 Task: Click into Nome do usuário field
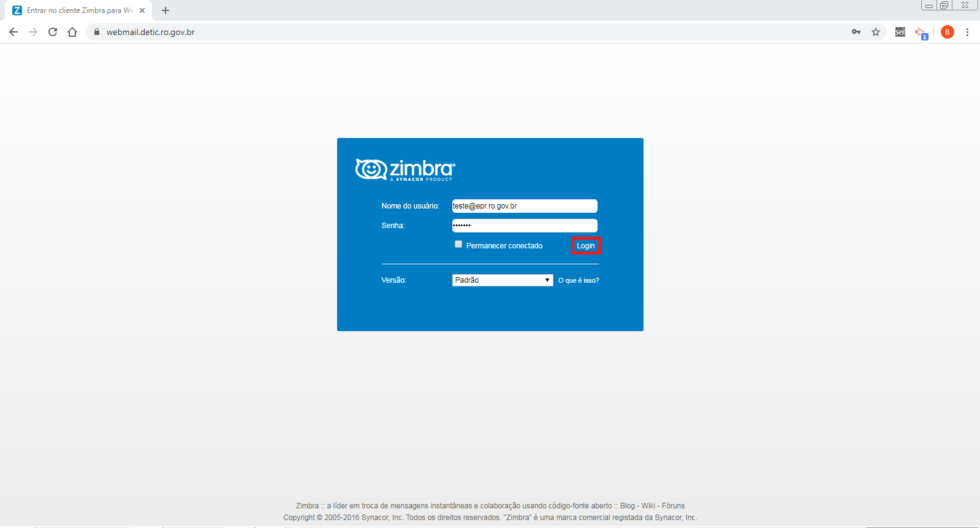tap(525, 206)
